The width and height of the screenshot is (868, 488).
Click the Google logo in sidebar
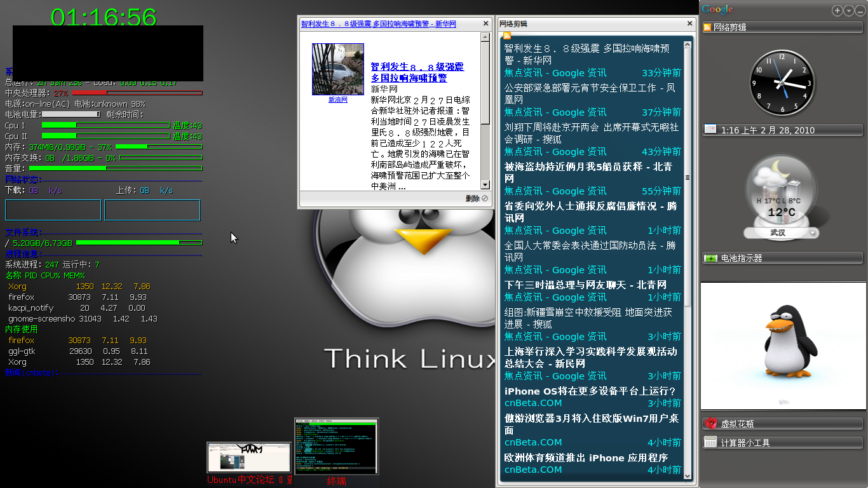(x=717, y=9)
